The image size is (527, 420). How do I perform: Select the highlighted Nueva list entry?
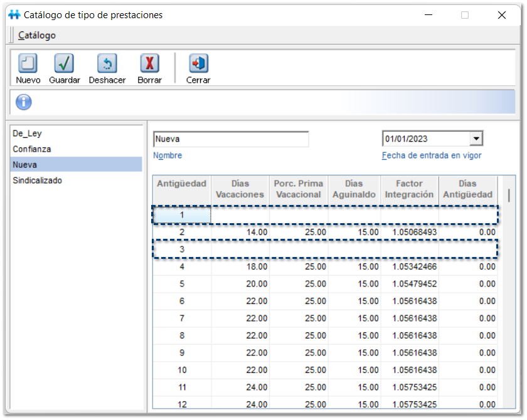[x=76, y=165]
